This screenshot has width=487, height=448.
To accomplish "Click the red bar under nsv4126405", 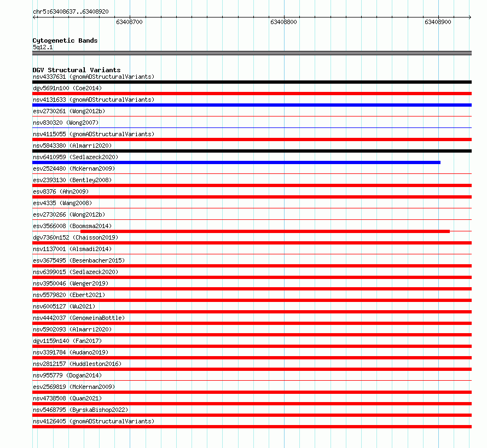I will 252,427.
